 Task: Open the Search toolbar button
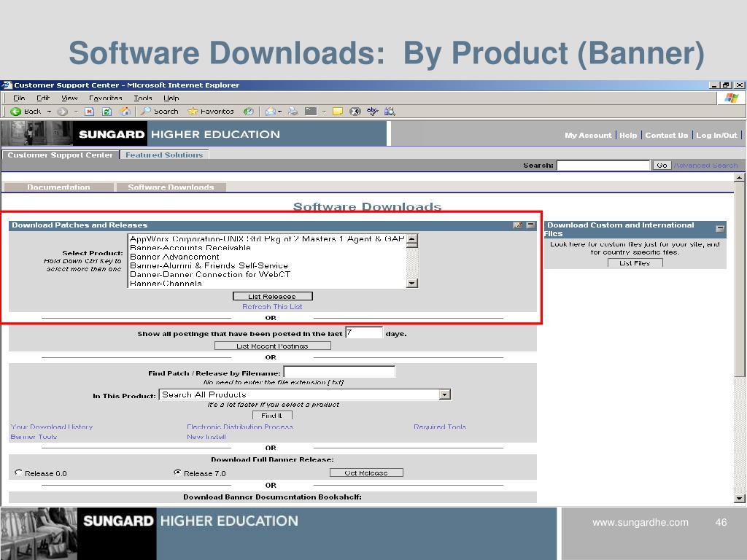click(160, 112)
